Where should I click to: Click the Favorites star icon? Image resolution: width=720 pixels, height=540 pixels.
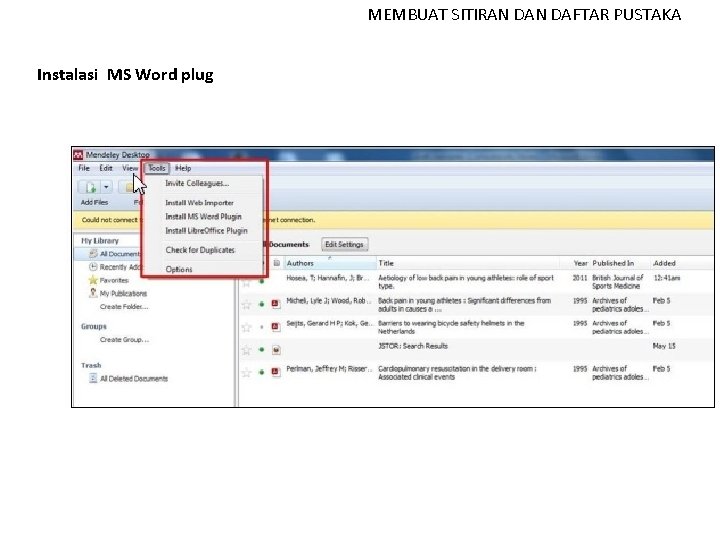93,280
